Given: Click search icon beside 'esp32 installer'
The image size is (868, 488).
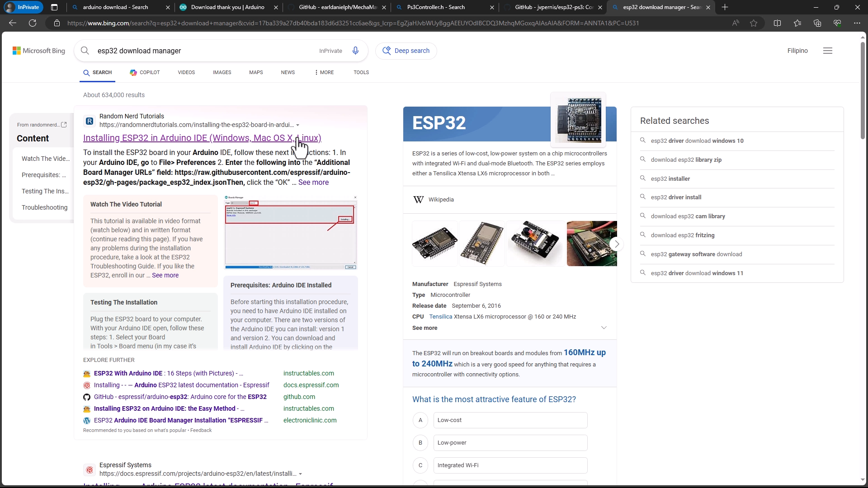Looking at the screenshot, I should (x=643, y=178).
